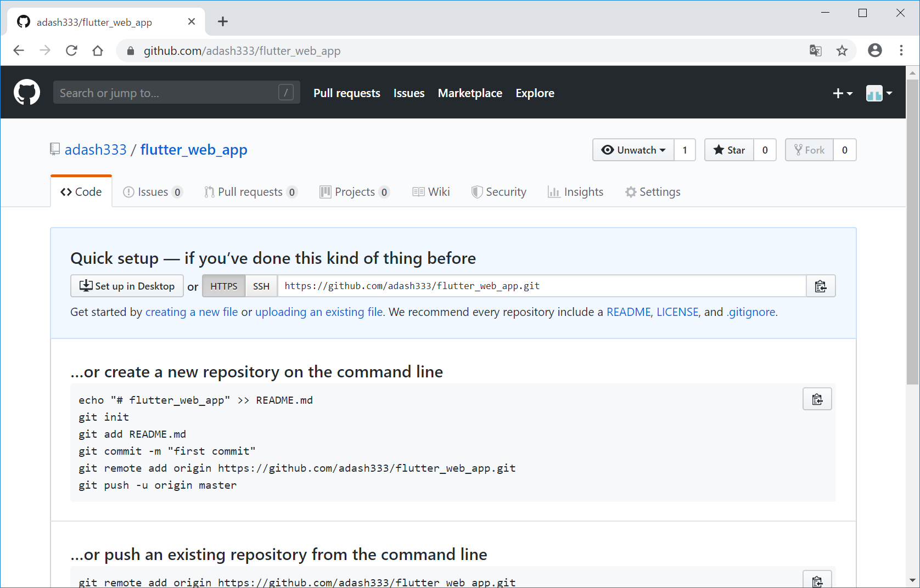Bookmark this page with the star icon
Screen dimensions: 920x588
(x=842, y=51)
